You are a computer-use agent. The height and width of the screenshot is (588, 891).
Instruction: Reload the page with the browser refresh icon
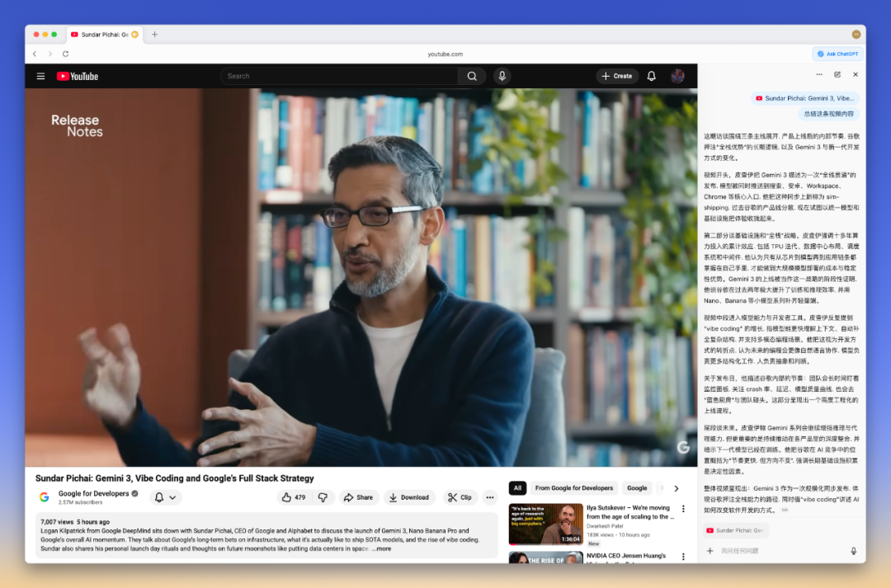pos(65,54)
